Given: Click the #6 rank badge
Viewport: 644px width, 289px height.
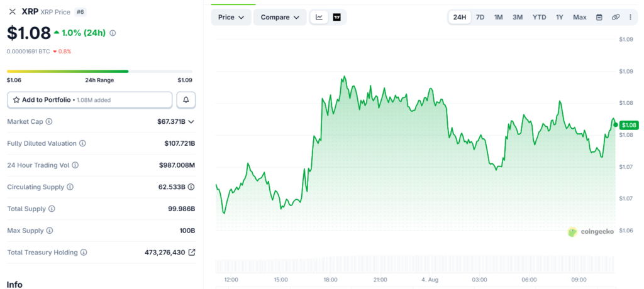Looking at the screenshot, I should point(80,12).
